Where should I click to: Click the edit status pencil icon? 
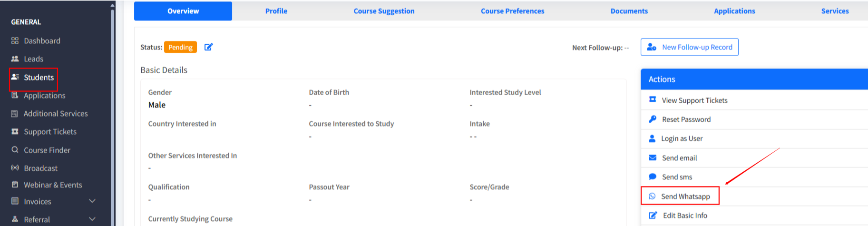pos(208,47)
